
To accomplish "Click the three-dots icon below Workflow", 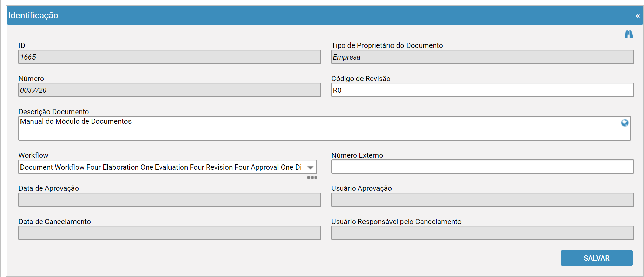I will tap(312, 177).
